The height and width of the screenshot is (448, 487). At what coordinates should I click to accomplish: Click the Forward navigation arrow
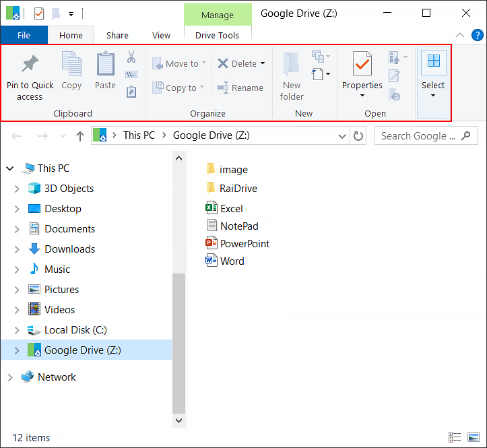42,136
